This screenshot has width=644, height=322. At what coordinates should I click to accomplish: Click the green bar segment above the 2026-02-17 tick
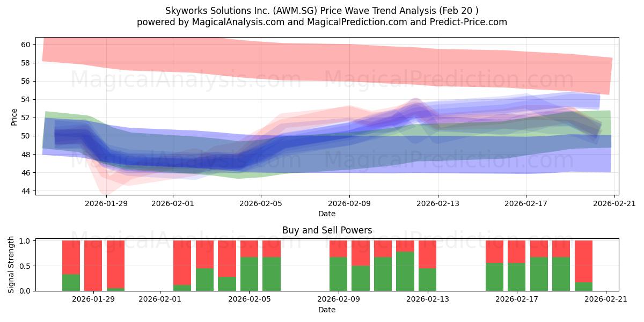pyautogui.click(x=517, y=277)
